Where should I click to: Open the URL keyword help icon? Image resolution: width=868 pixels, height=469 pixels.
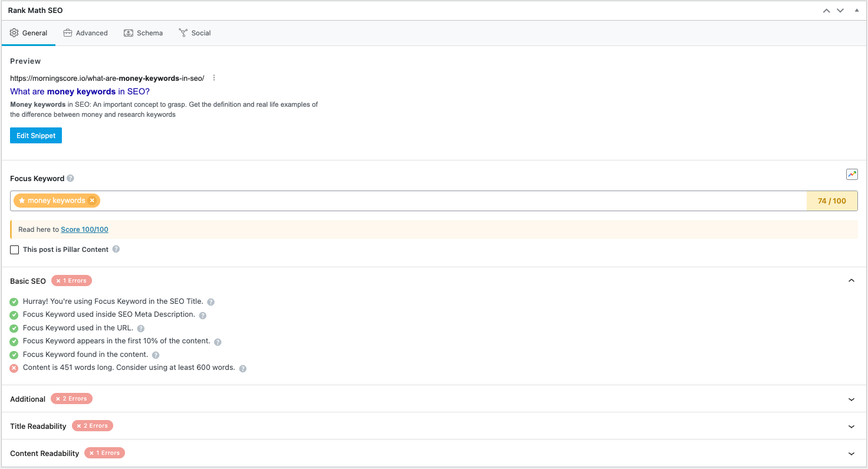(x=140, y=329)
